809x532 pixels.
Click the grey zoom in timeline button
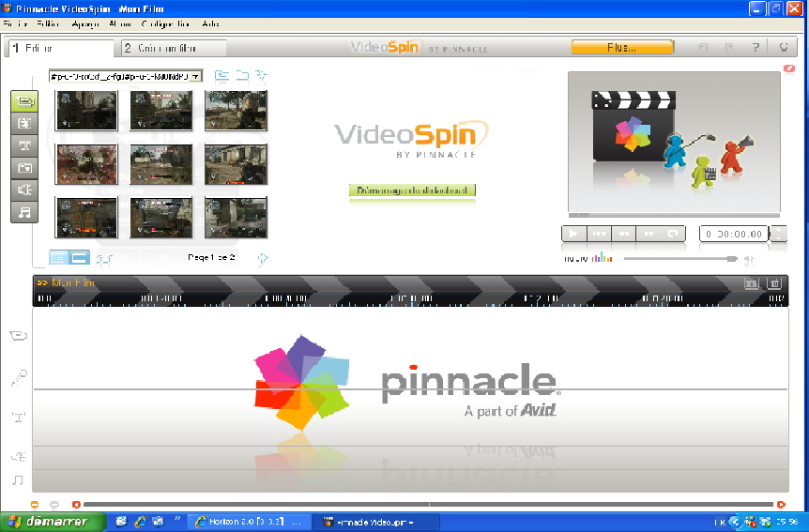[54, 504]
